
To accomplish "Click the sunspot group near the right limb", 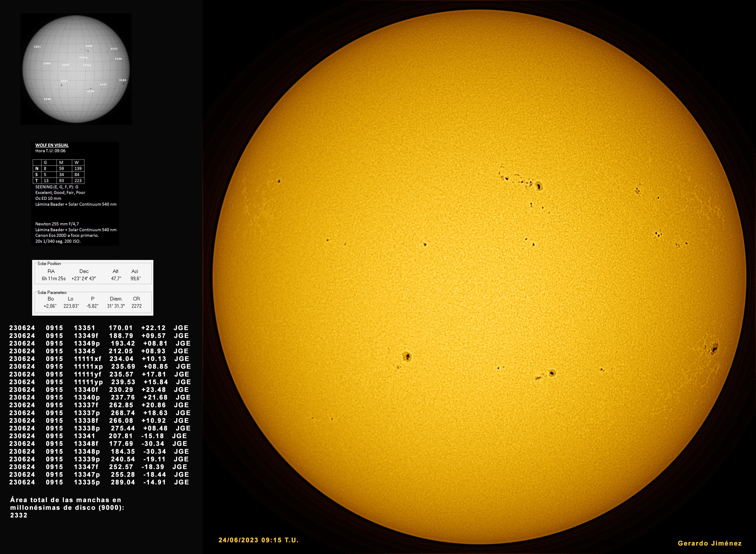I will tap(714, 349).
